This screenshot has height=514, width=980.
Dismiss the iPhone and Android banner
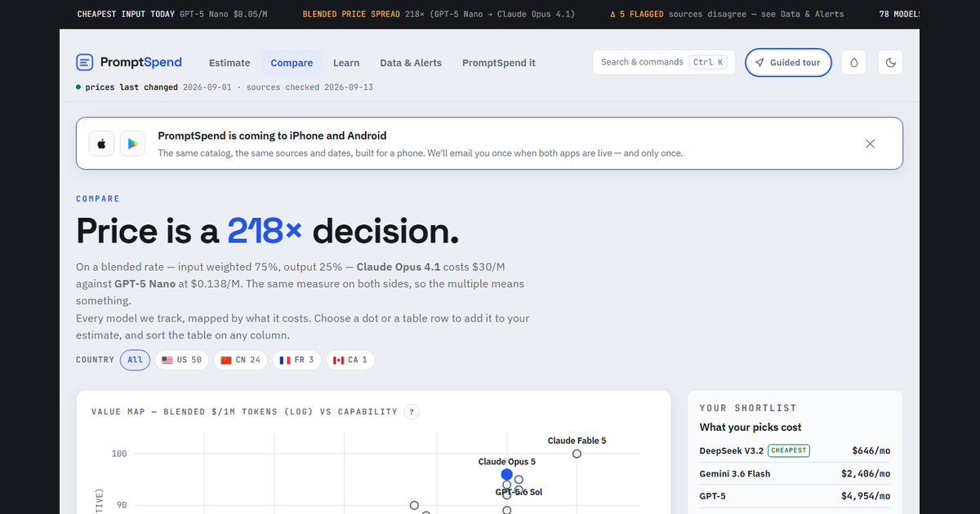point(870,144)
